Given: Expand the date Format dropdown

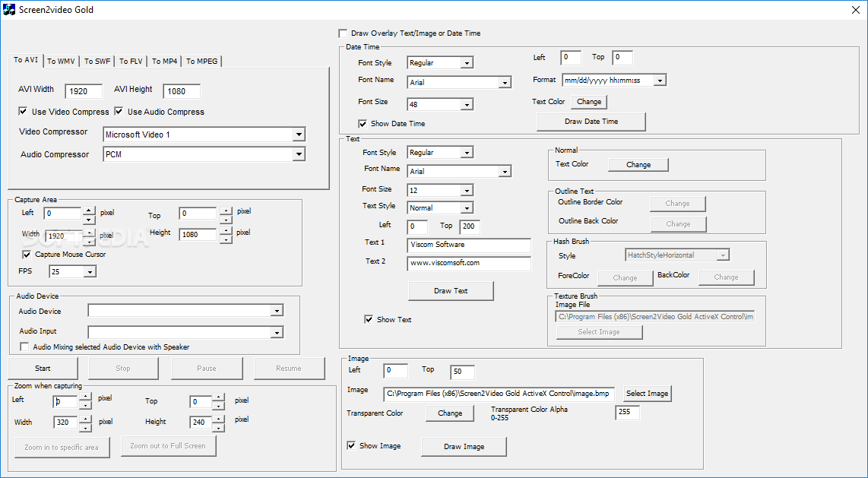Looking at the screenshot, I should tap(659, 81).
